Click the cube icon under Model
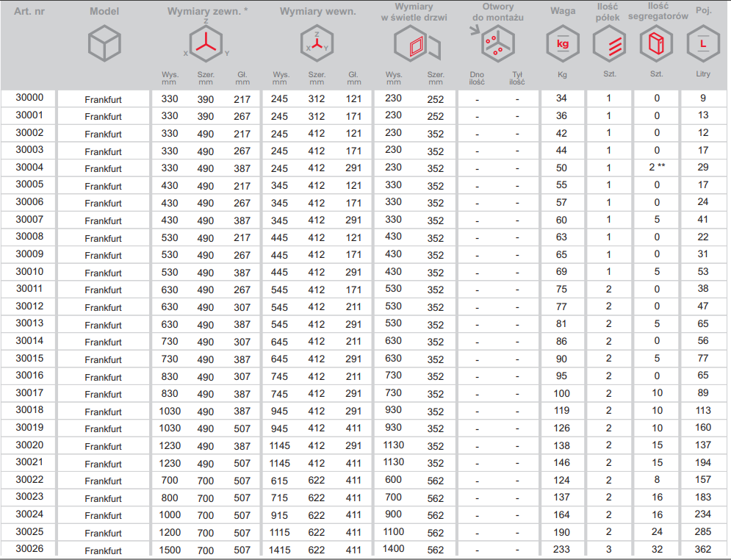 [x=104, y=45]
